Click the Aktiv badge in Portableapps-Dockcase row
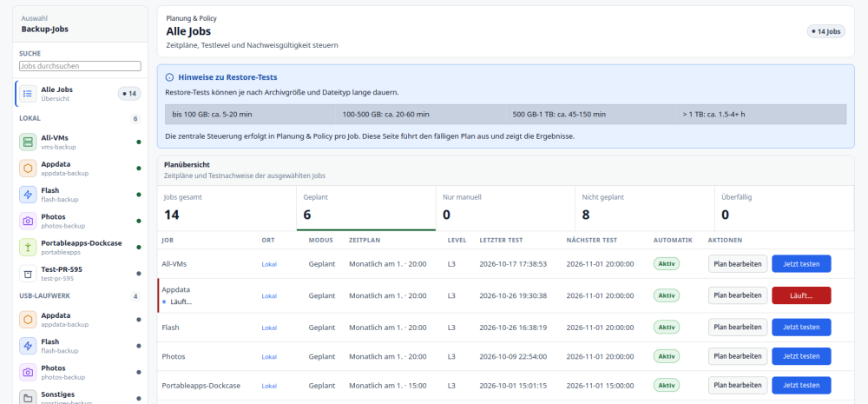The height and width of the screenshot is (404, 868). coord(667,385)
